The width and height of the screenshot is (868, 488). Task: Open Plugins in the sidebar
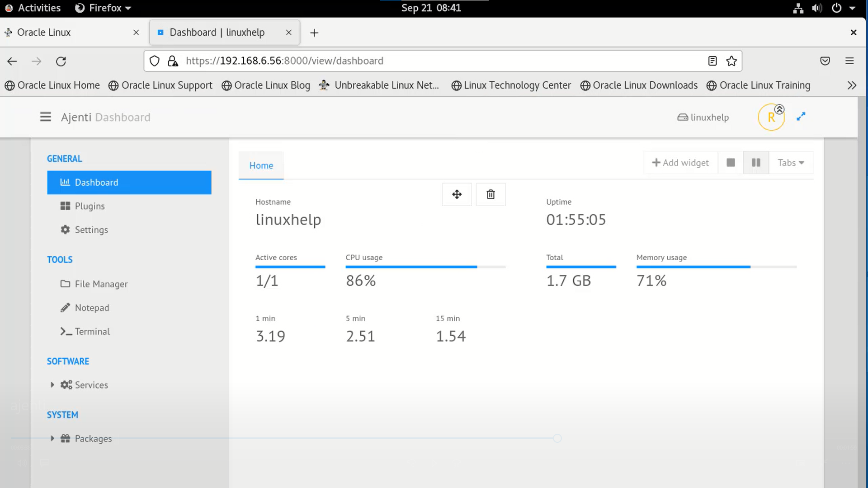pos(129,206)
